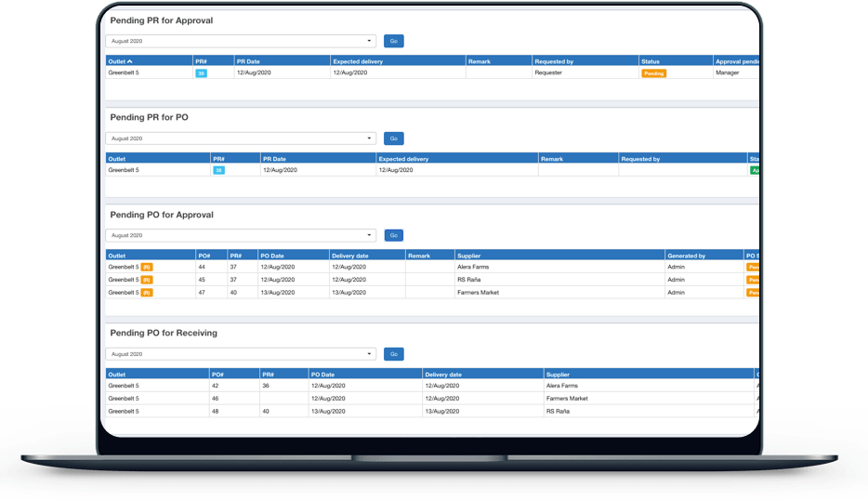Click Go button in Pending PO for Approval
Viewport: 868px width, 500px height.
point(394,235)
